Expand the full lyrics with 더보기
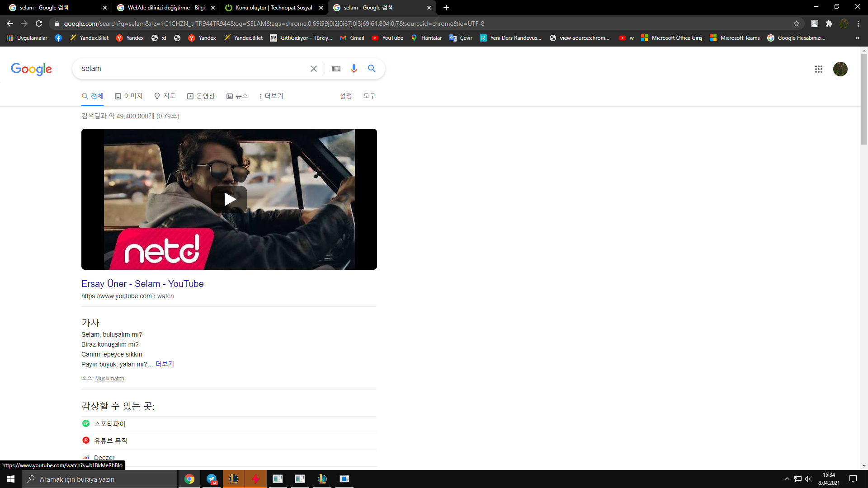Screen dimensions: 868x488 pos(165,364)
